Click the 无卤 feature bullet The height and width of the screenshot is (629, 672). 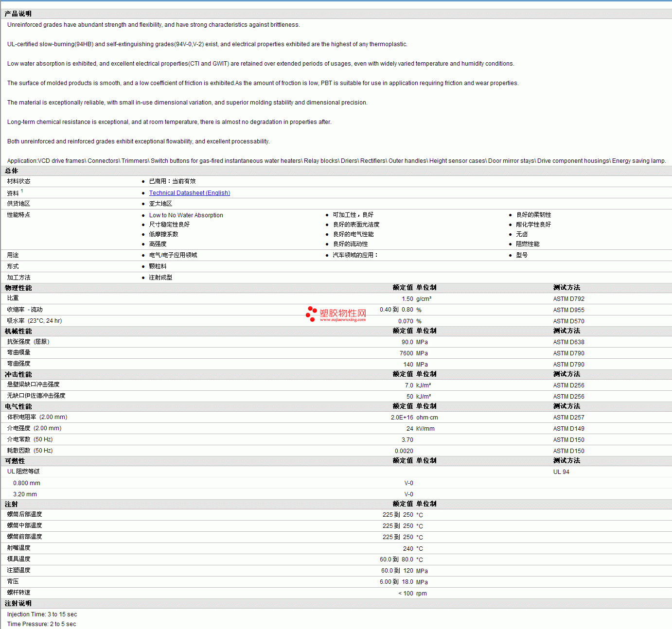(522, 234)
